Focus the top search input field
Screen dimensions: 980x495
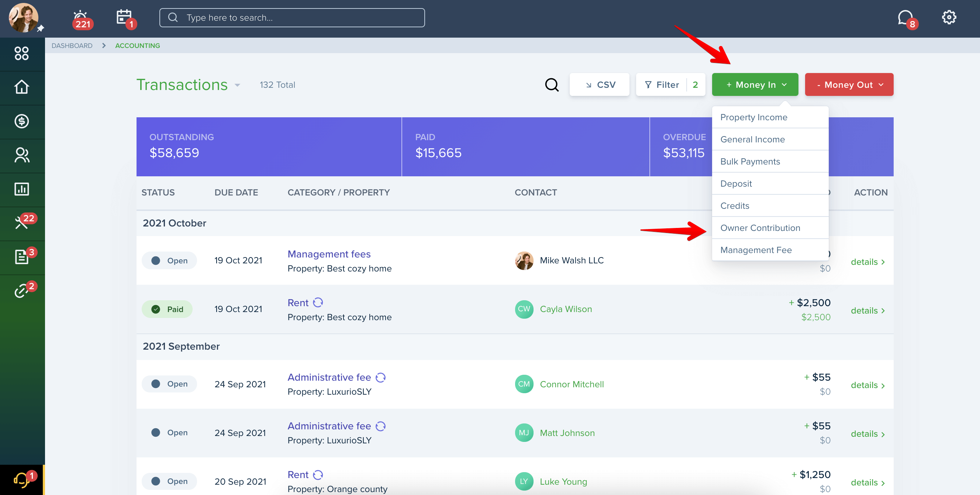click(x=292, y=17)
